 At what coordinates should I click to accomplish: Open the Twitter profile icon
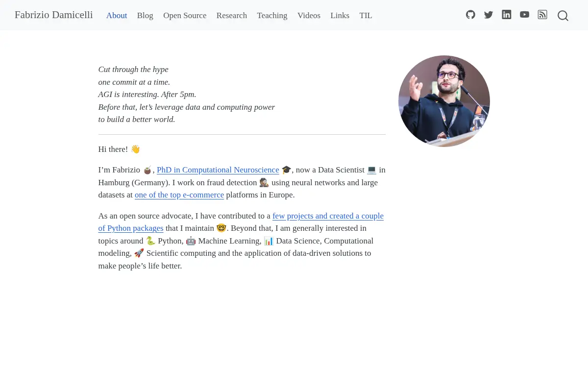click(489, 15)
